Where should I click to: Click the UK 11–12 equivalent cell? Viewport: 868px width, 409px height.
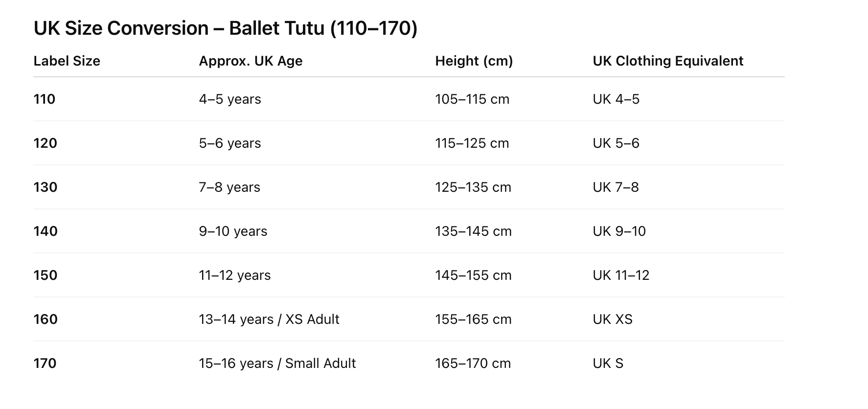[x=620, y=275]
